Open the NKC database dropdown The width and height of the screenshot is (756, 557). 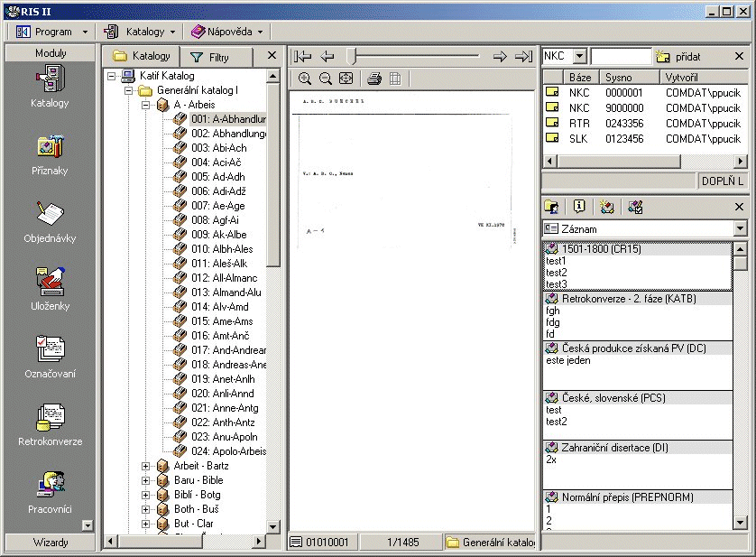579,57
